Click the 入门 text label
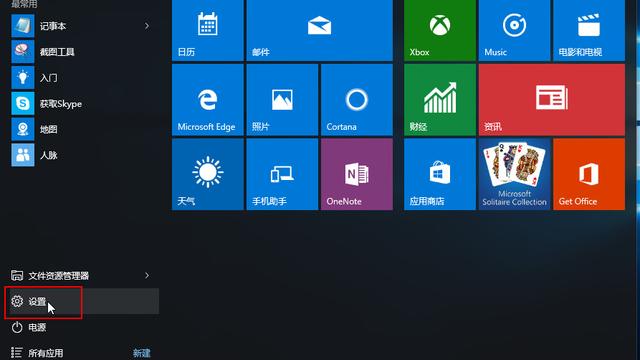Screen dimensions: 640x360 (x=49, y=78)
